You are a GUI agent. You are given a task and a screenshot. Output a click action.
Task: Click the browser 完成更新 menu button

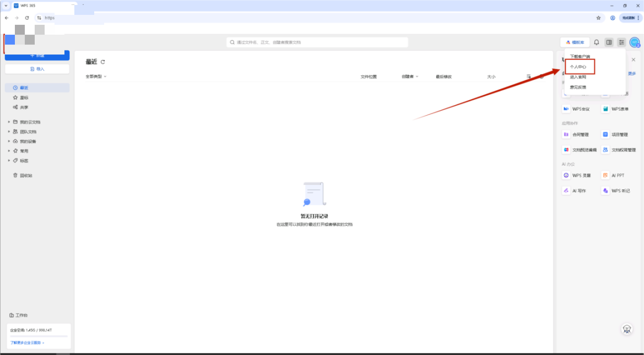tap(630, 18)
